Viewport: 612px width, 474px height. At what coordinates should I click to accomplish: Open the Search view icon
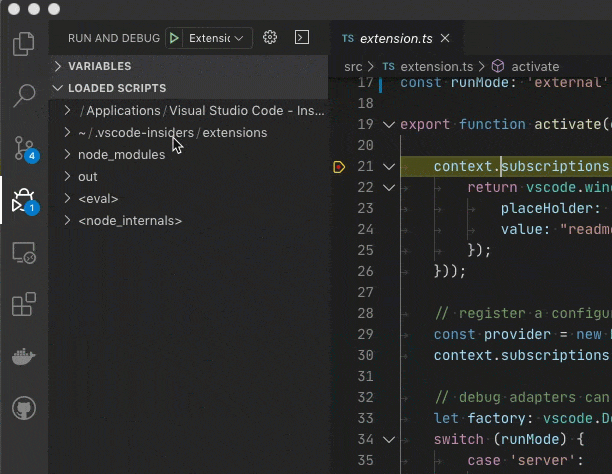pos(23,97)
